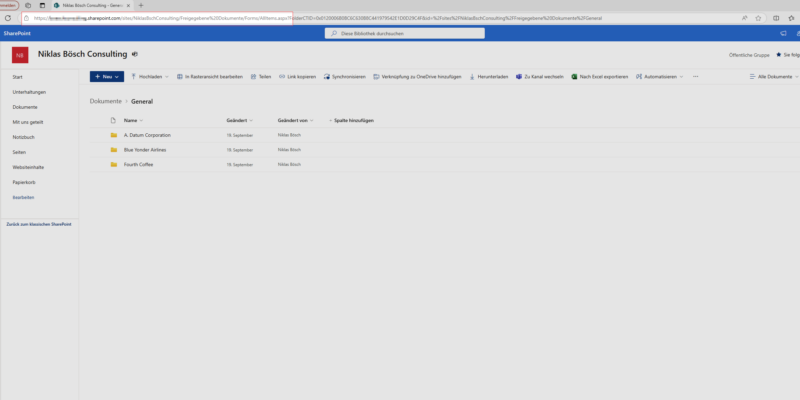Click the upload arrow icon for Hochladen

[134, 77]
